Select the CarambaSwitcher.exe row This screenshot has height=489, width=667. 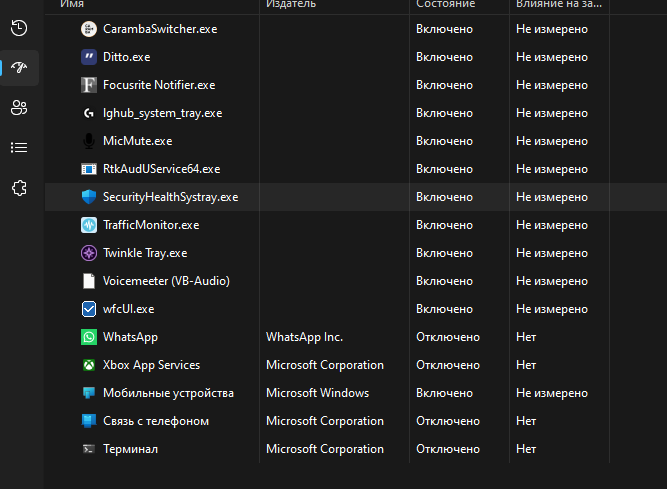160,29
